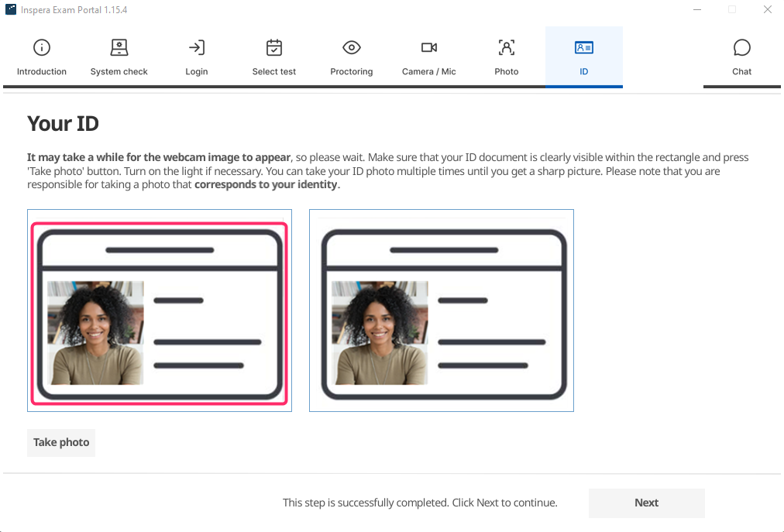Click the ID card icon
784x532 pixels.
point(584,48)
